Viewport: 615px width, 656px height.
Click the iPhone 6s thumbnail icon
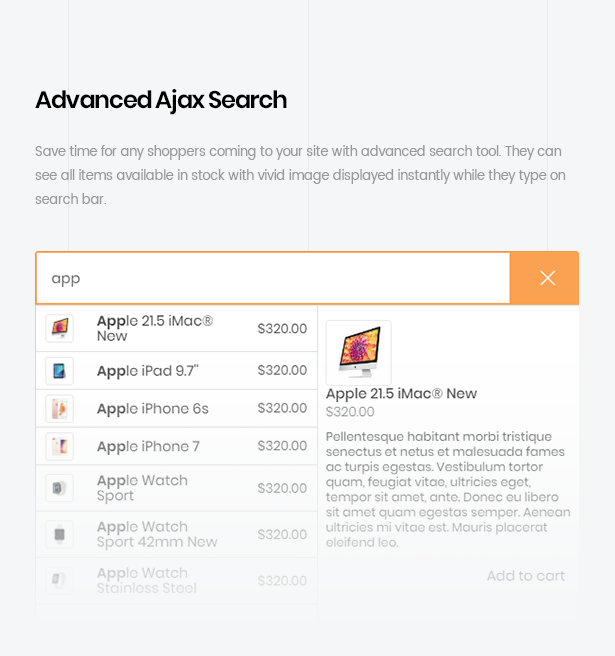(59, 409)
